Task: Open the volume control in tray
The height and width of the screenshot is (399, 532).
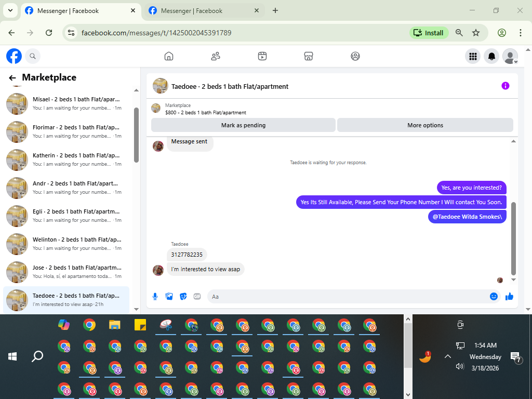Action: coord(460,366)
